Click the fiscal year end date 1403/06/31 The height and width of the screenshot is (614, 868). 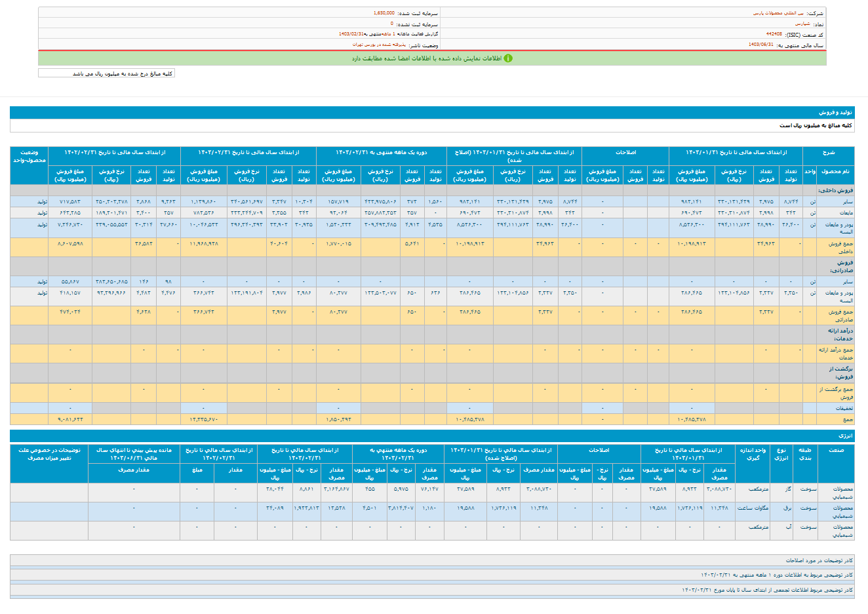click(x=760, y=45)
